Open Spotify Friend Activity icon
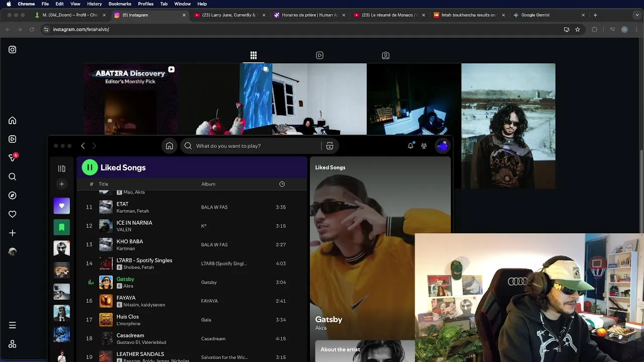The height and width of the screenshot is (362, 644). click(x=424, y=146)
